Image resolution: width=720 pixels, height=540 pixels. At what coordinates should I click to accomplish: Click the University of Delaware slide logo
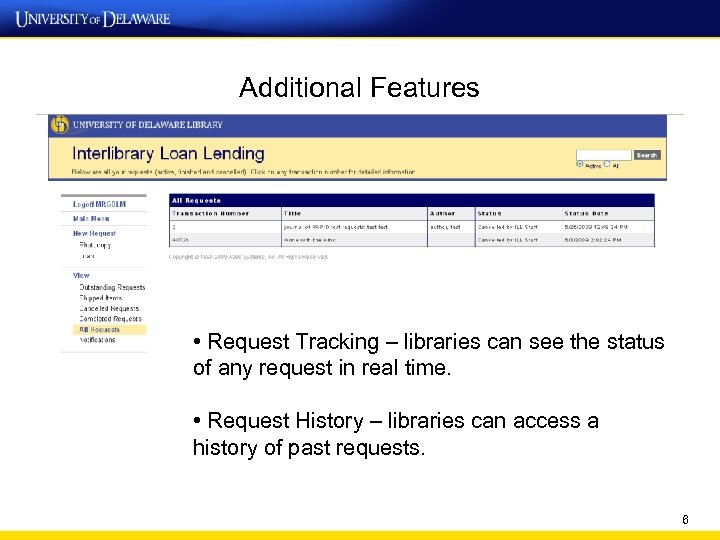point(93,19)
